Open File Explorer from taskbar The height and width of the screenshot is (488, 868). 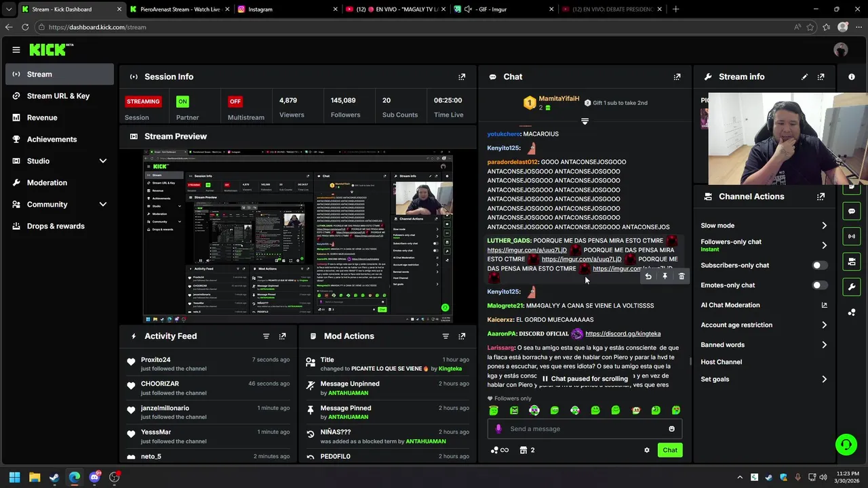coord(35,477)
